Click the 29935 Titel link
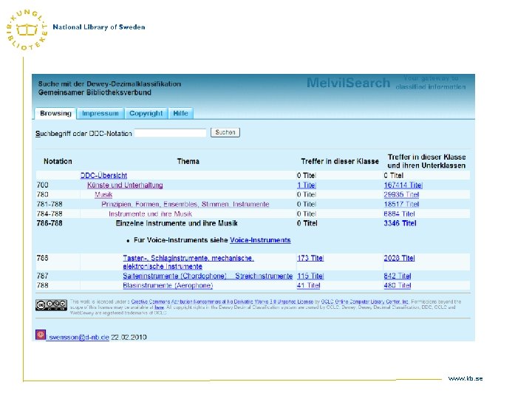Screen dimensions: 532x399 [401, 194]
